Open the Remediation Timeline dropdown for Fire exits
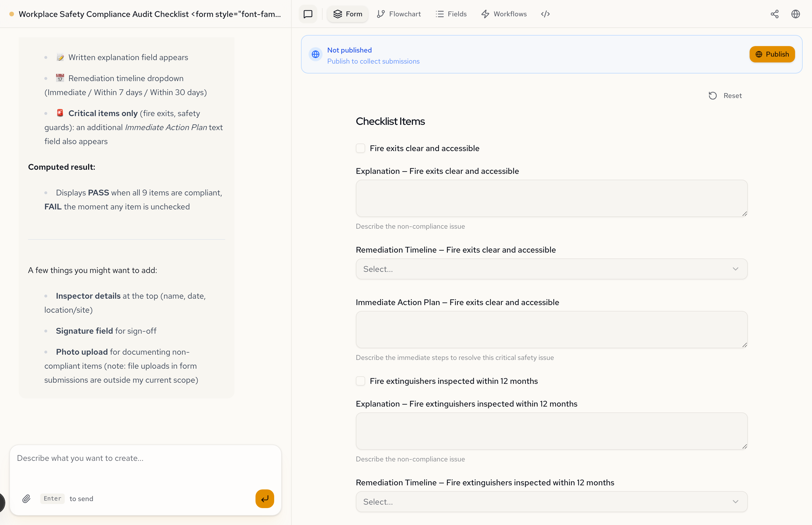This screenshot has width=812, height=525. click(x=551, y=269)
